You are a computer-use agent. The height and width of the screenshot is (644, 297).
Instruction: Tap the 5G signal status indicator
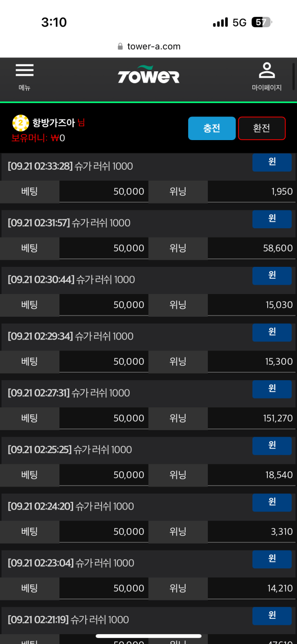[240, 22]
